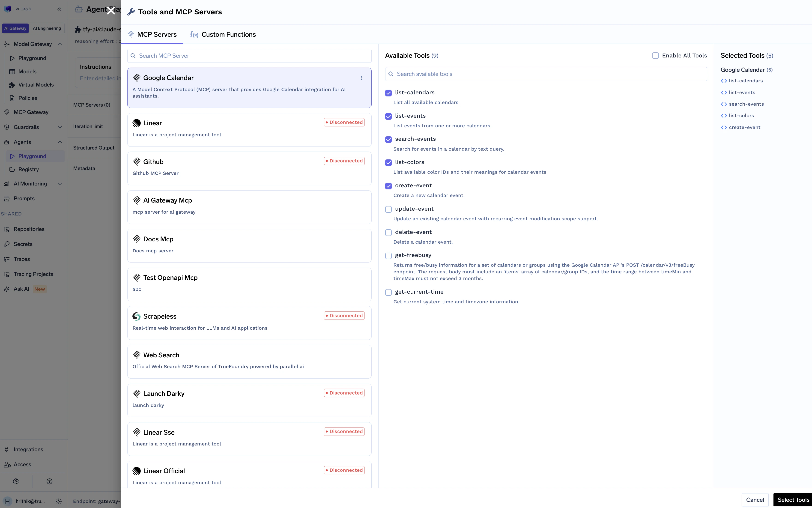Click the Scrapeless server logo icon
This screenshot has width=812, height=508.
pyautogui.click(x=136, y=316)
